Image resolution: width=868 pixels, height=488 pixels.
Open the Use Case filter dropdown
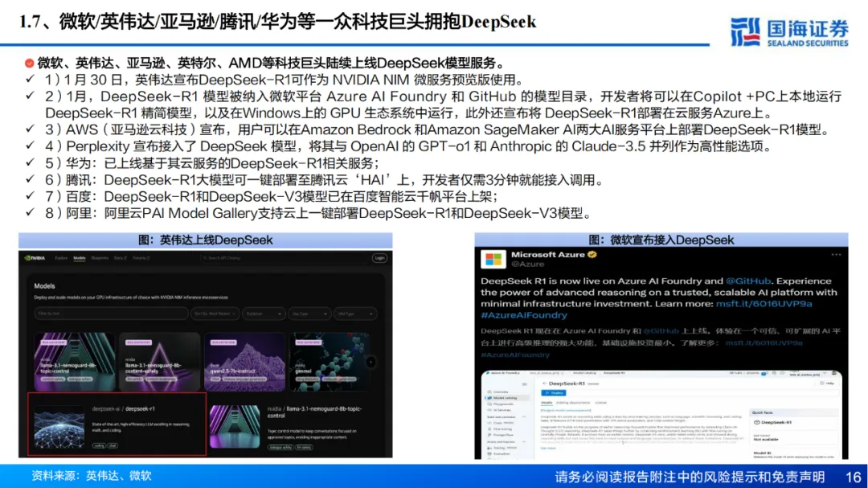point(309,314)
